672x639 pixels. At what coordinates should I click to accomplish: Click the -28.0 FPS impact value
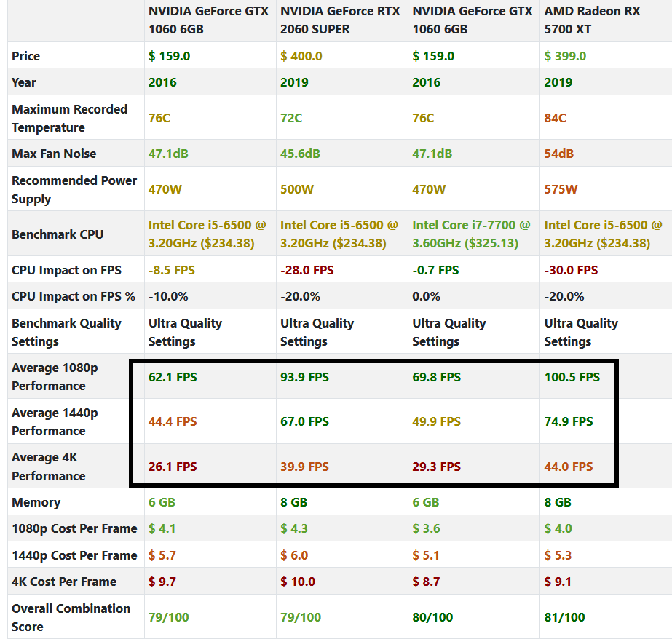[307, 270]
